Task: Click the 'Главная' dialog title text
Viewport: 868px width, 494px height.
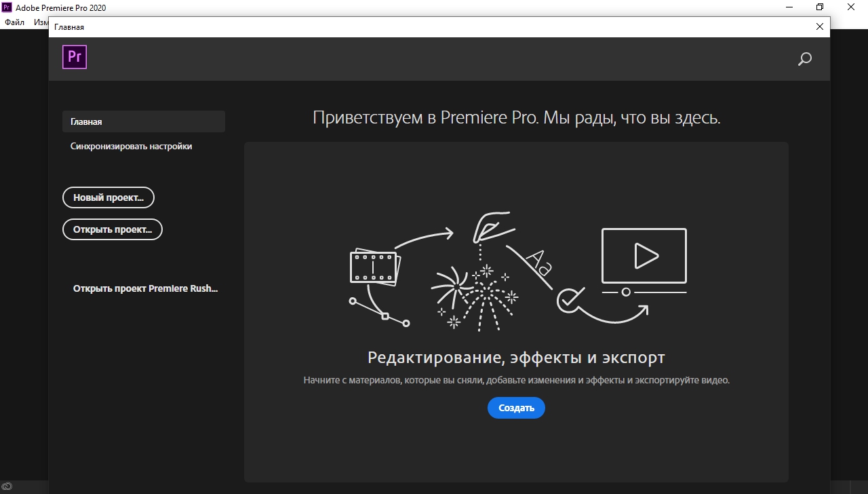Action: click(x=69, y=27)
